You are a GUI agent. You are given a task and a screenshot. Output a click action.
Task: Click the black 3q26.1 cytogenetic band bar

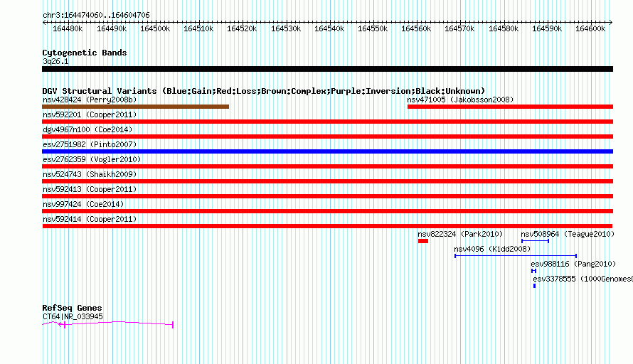coord(327,69)
